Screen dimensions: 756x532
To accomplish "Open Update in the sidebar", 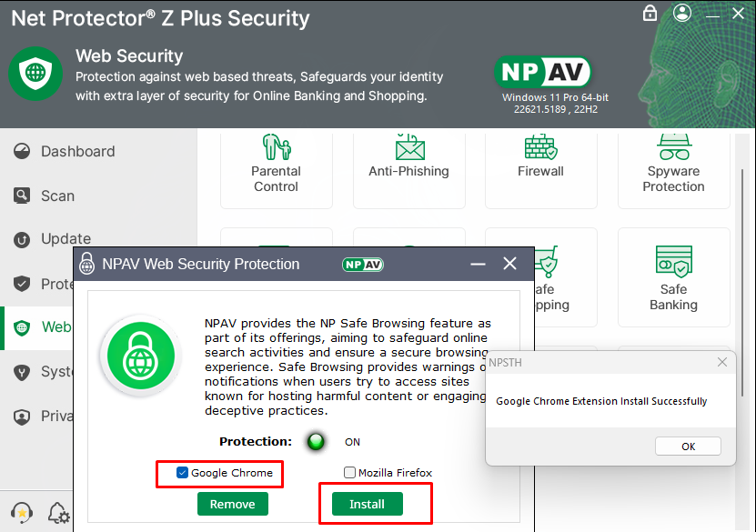I will pos(66,239).
